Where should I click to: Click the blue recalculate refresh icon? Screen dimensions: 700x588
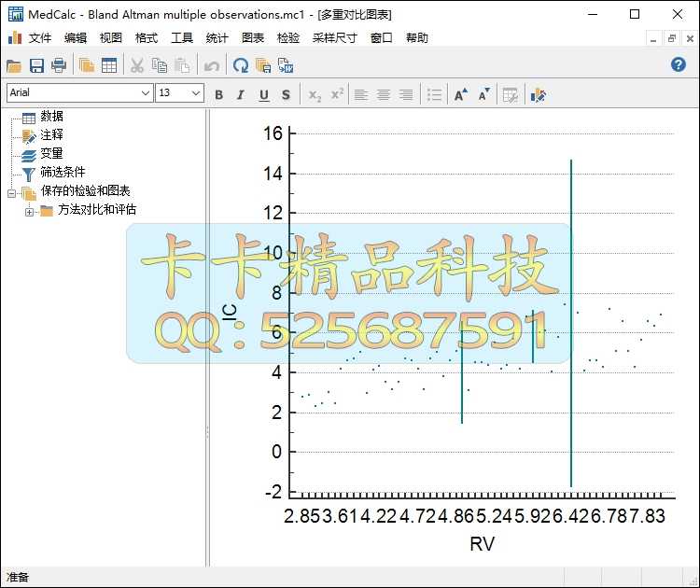241,66
